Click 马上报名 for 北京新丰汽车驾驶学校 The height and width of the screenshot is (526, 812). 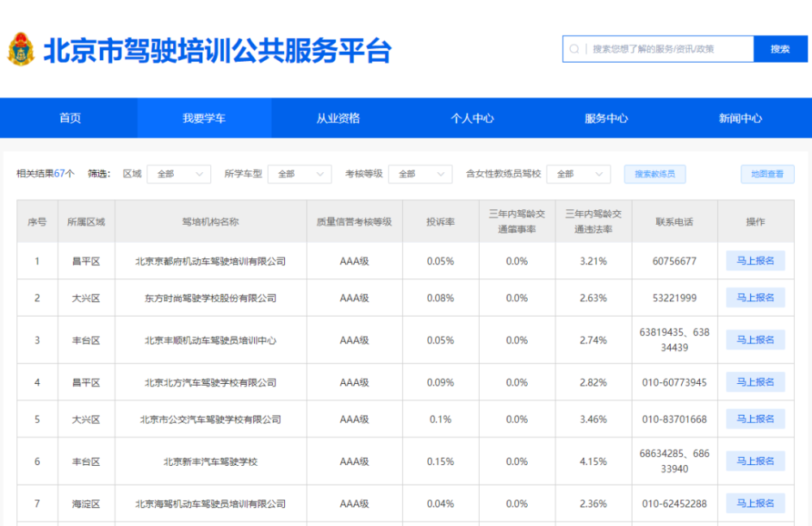coord(755,461)
